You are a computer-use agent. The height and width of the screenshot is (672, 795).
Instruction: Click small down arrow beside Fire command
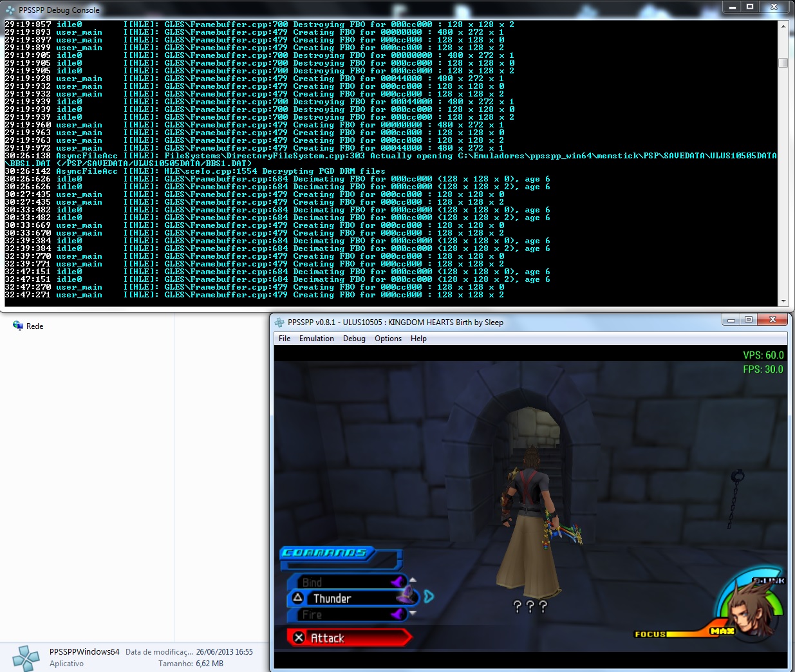(x=413, y=614)
